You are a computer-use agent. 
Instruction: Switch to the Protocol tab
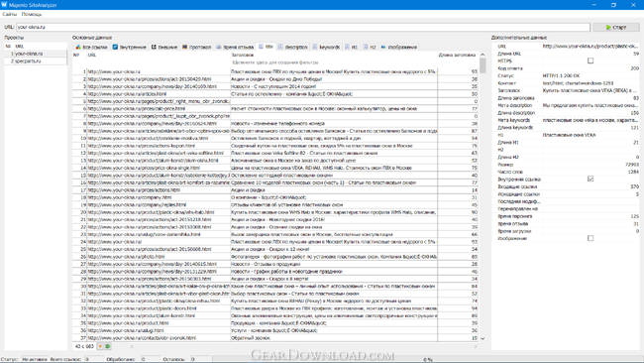pyautogui.click(x=196, y=47)
